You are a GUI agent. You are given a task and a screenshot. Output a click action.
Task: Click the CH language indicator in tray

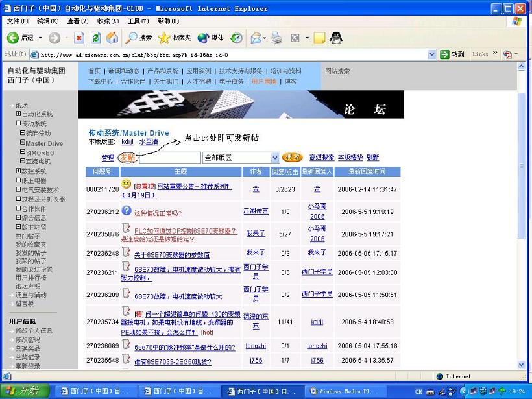click(418, 391)
